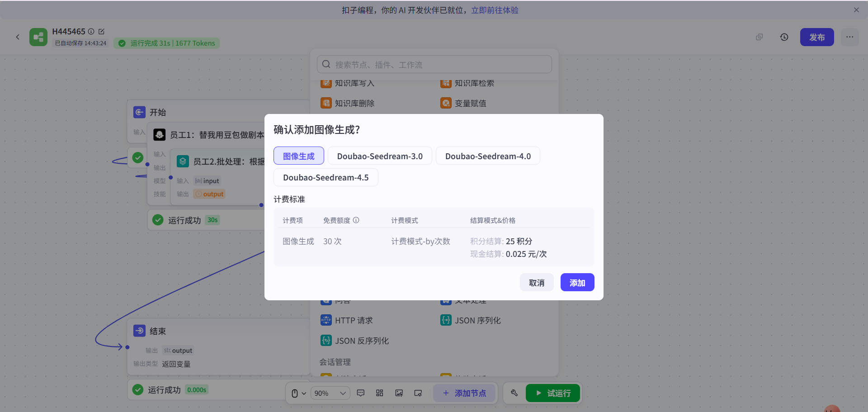The height and width of the screenshot is (412, 868).
Task: Click the wrench debug tool icon
Action: (514, 393)
